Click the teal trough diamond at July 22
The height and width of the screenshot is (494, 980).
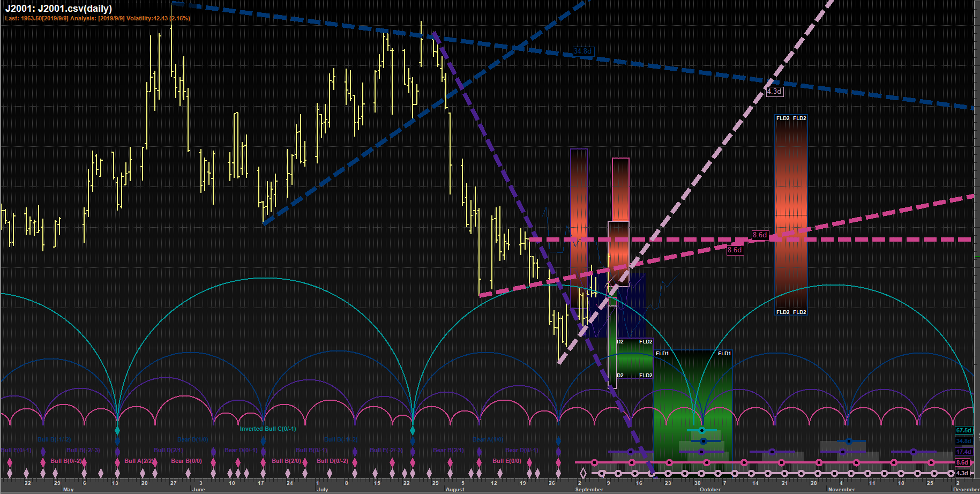point(413,430)
